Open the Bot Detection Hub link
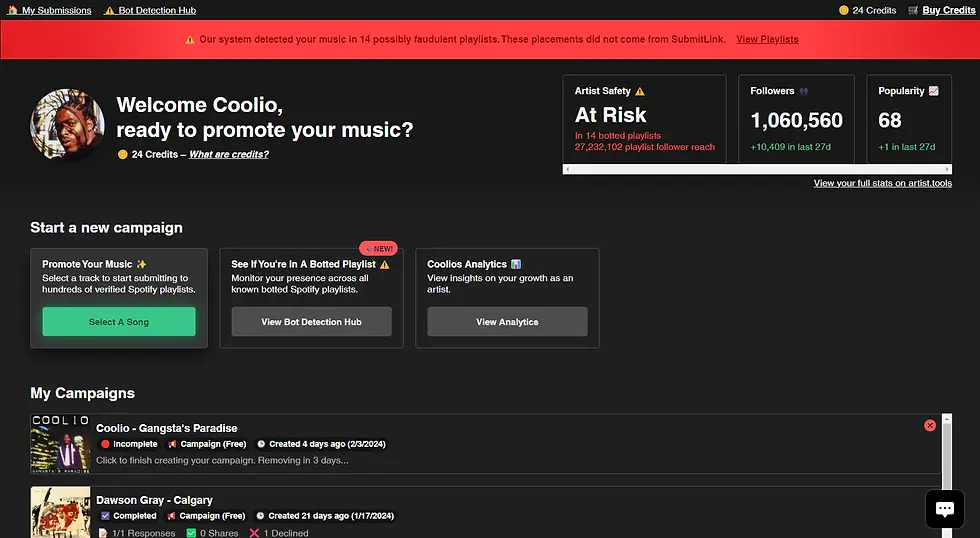 coord(157,10)
